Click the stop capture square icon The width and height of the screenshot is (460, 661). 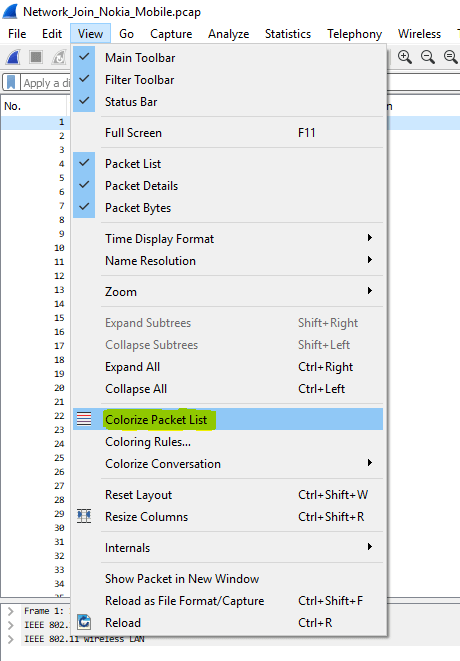click(x=36, y=57)
